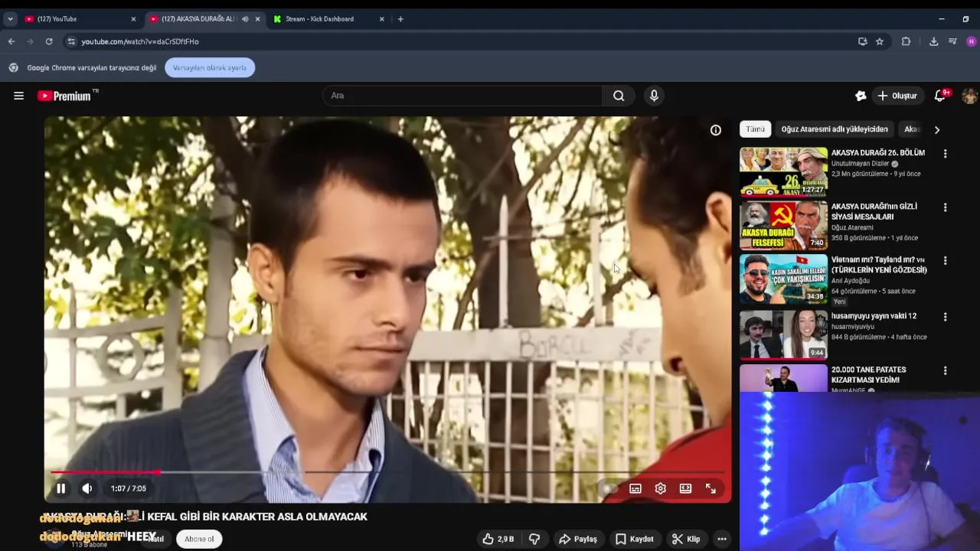Open 20.000 TANE PATATES KIZARTMASI YEDİM! video
This screenshot has height=551, width=980.
(x=869, y=375)
